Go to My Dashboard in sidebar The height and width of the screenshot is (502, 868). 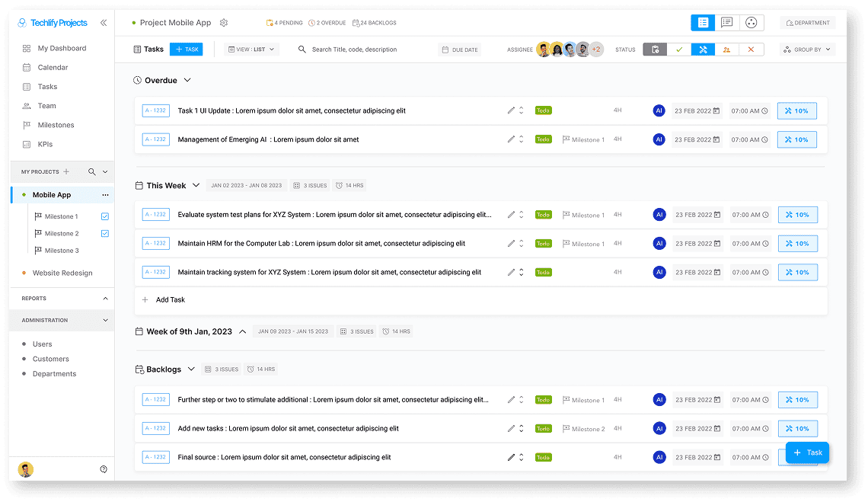tap(62, 48)
